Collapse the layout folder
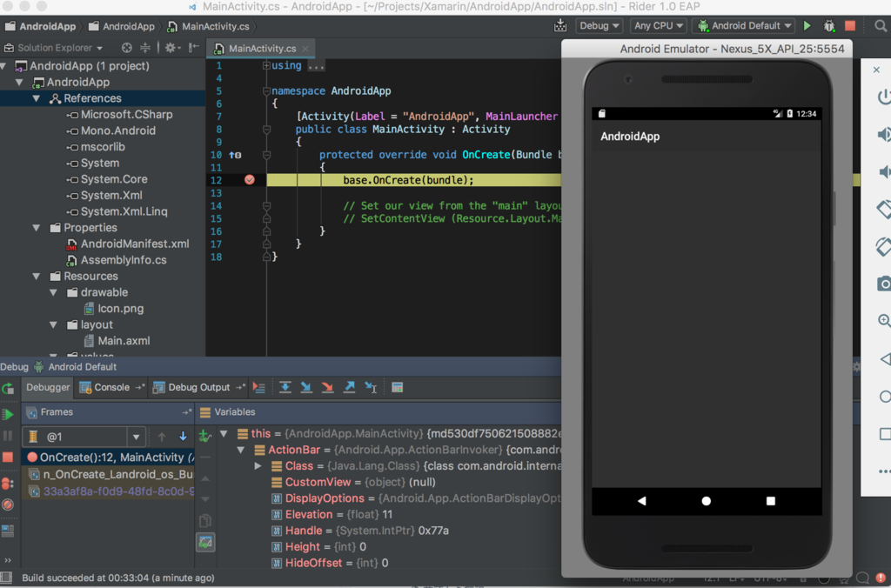Image resolution: width=891 pixels, height=588 pixels. pos(53,325)
